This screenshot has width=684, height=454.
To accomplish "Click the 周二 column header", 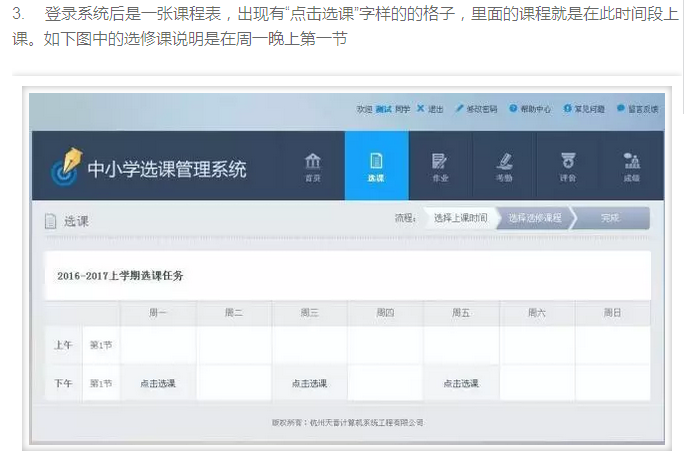I will [234, 313].
